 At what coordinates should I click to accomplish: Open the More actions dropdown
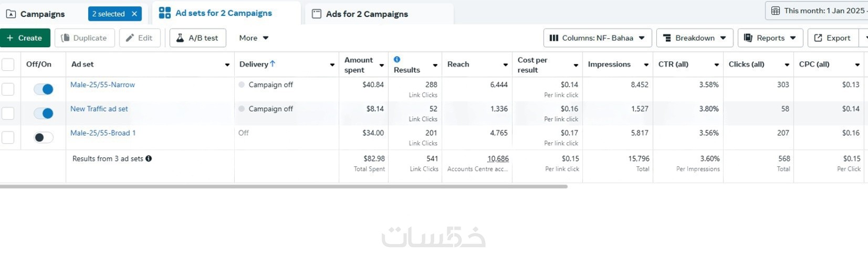[x=254, y=38]
